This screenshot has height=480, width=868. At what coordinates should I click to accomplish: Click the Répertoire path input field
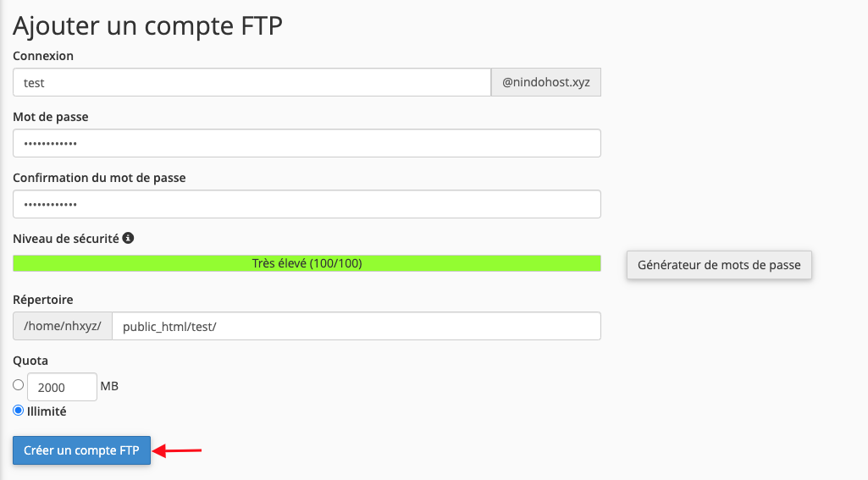357,326
